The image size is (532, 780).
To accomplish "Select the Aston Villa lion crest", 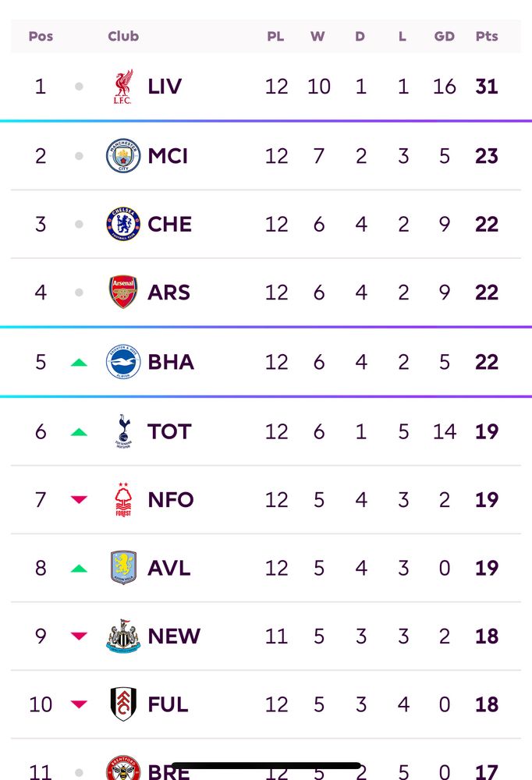I will 123,568.
